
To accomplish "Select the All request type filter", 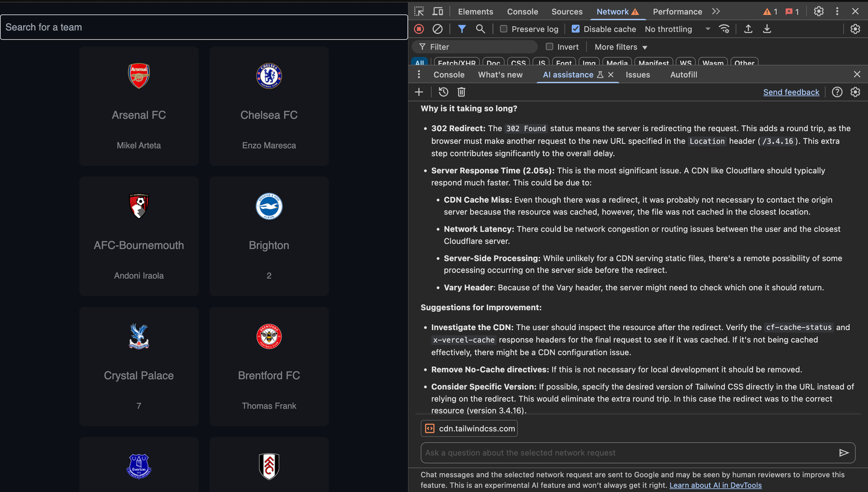I will (x=419, y=63).
